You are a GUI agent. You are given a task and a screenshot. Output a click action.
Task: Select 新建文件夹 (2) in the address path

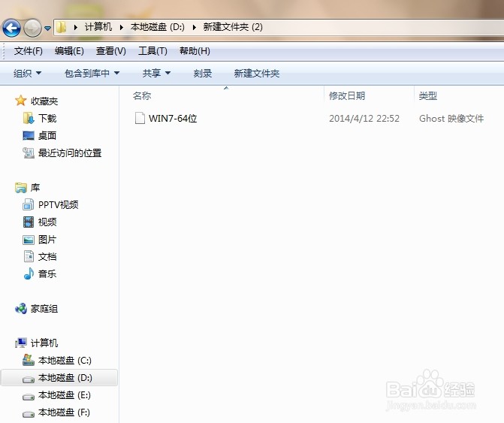coord(233,27)
